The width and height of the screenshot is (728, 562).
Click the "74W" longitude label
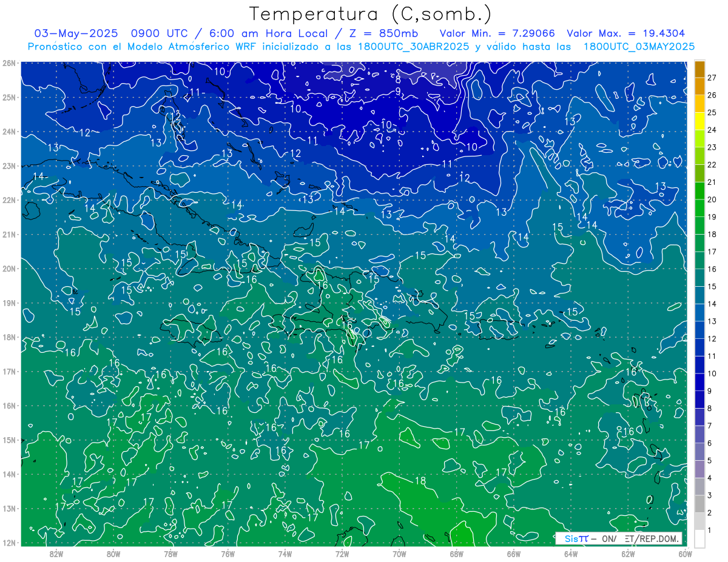285,554
